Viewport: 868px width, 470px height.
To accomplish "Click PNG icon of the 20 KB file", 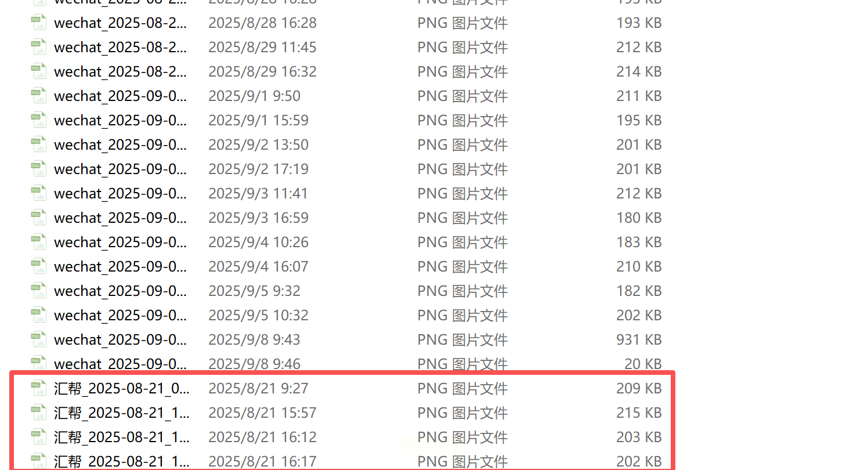I will 39,363.
